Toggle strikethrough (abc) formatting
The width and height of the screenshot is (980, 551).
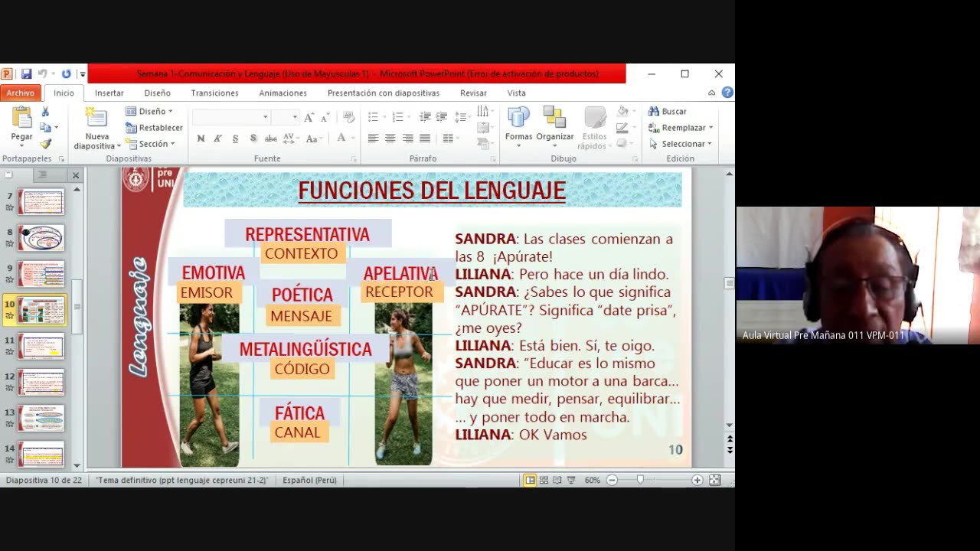270,139
